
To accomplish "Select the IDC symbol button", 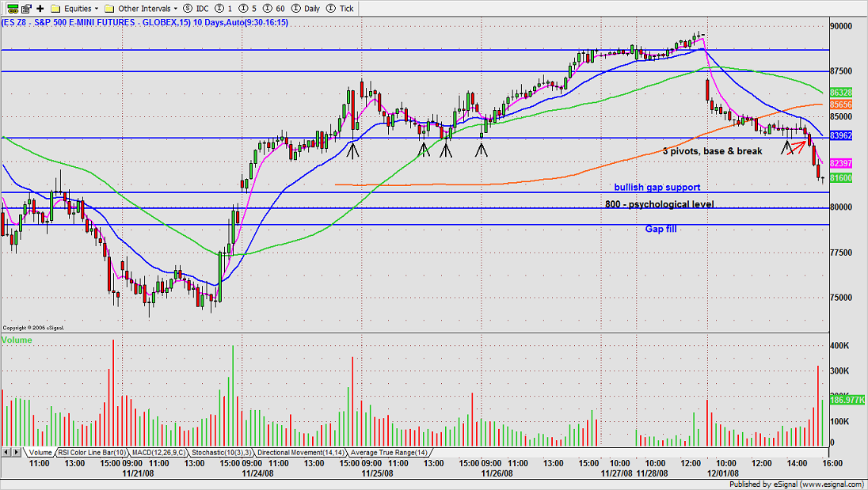I will 196,8.
